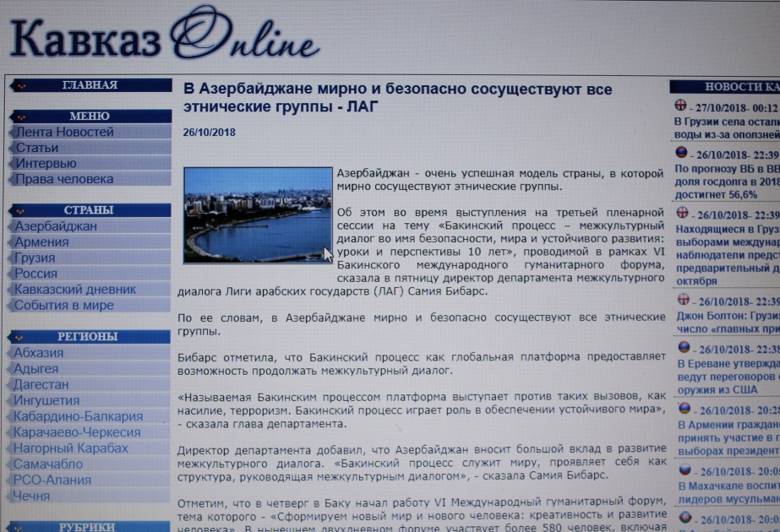Viewport: 780px width, 532px height.
Task: Choose Абхазия under РЕГИОНЫ
Action: [x=89, y=352]
